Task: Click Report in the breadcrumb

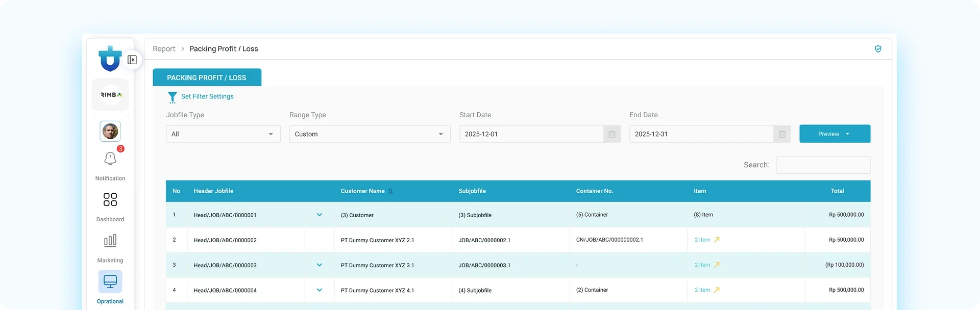Action: pyautogui.click(x=164, y=49)
